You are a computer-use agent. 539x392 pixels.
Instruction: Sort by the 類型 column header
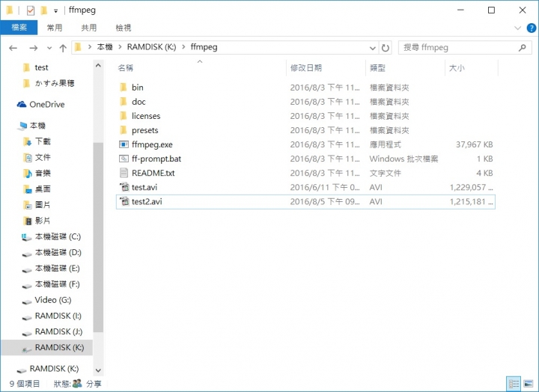click(377, 68)
